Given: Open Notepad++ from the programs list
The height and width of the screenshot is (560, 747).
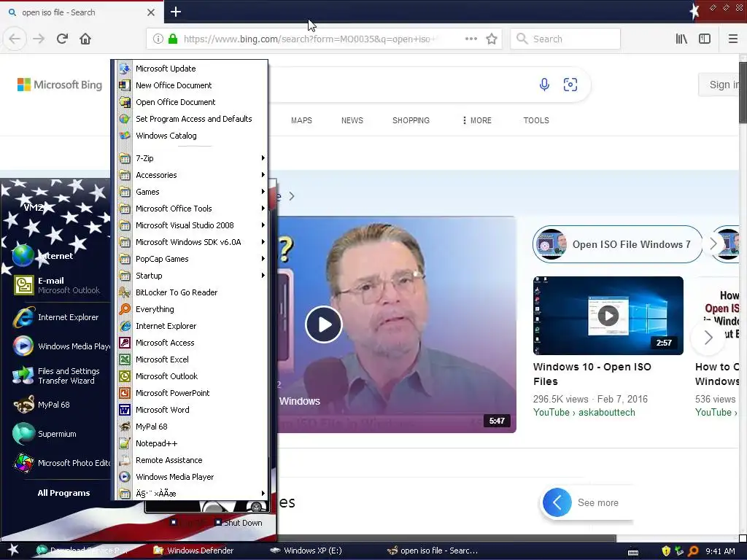Looking at the screenshot, I should [190, 443].
